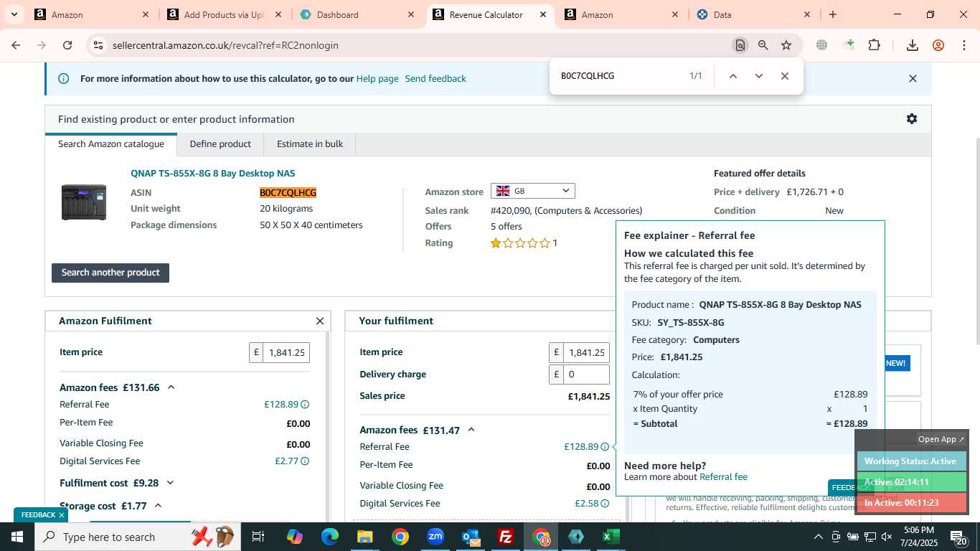Switch to Define product tab

coord(220,144)
